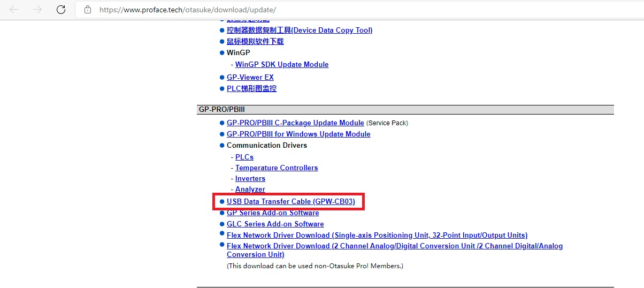Select PLCs under Communication Drivers

pyautogui.click(x=244, y=157)
